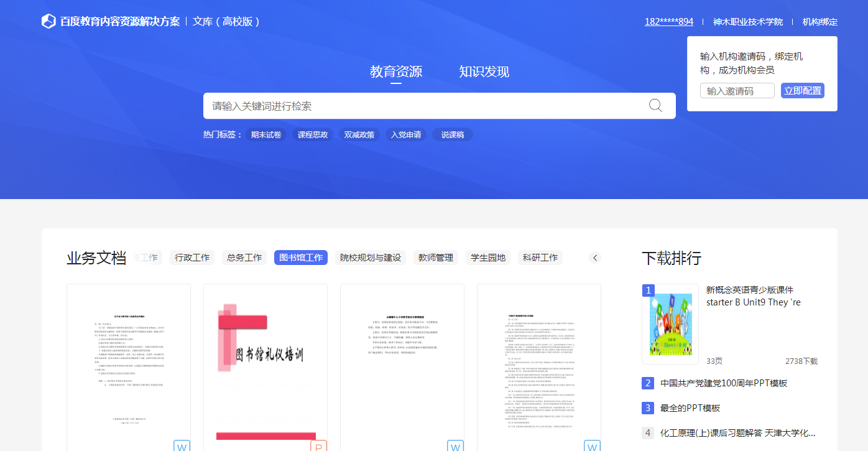Click the Word icon on fourth document

click(x=592, y=446)
